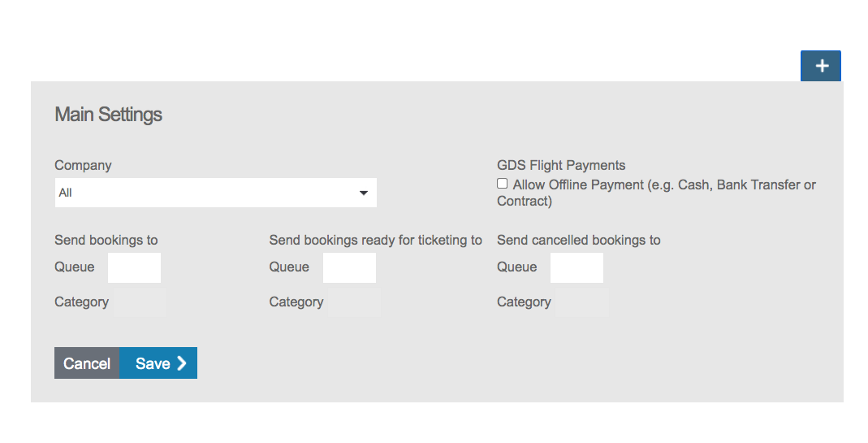
Task: Click the Main Settings heading
Action: 108,115
